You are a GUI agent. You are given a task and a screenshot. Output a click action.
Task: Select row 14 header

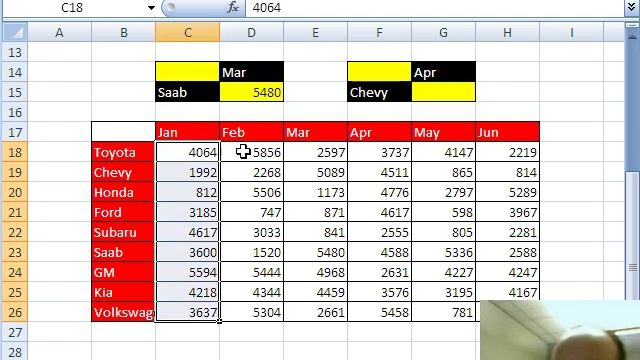pos(15,72)
